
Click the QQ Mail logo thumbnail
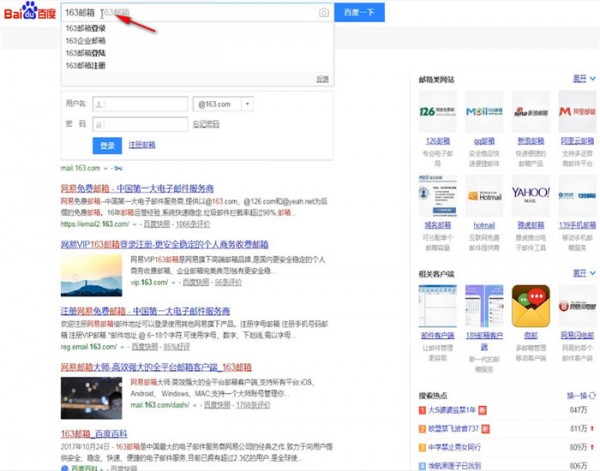coord(484,112)
